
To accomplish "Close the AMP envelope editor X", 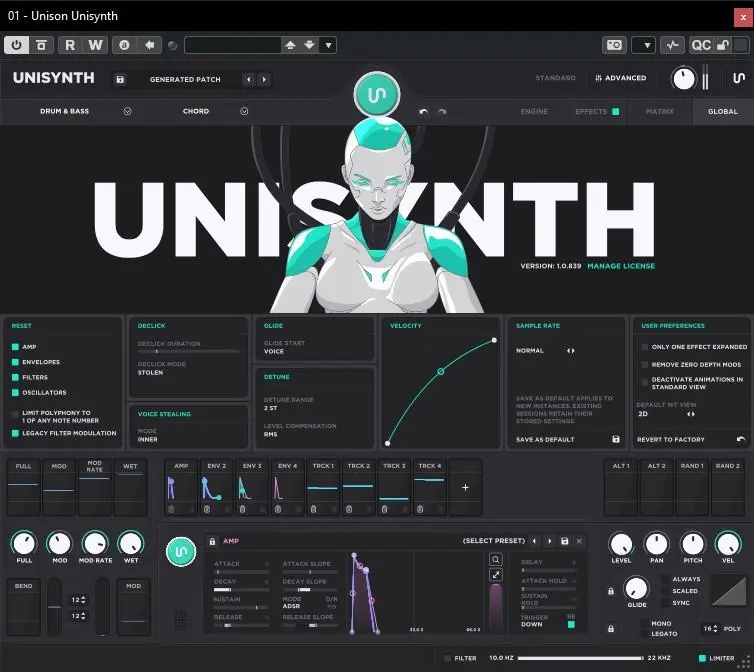I will [579, 541].
